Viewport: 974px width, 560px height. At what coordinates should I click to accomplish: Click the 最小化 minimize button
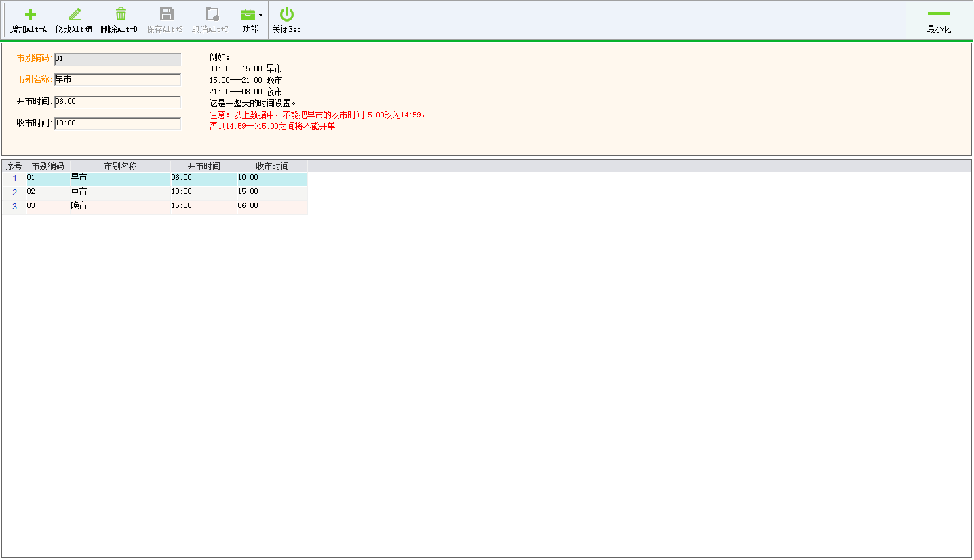[x=939, y=20]
